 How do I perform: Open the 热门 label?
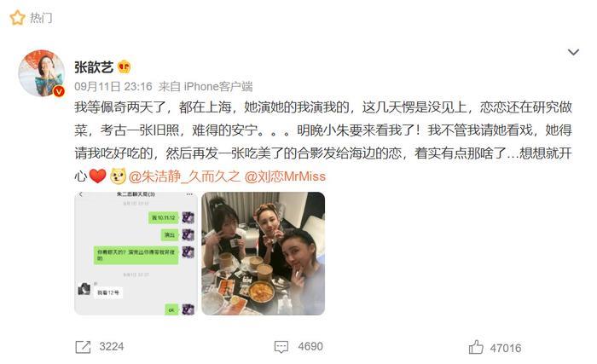[x=41, y=18]
